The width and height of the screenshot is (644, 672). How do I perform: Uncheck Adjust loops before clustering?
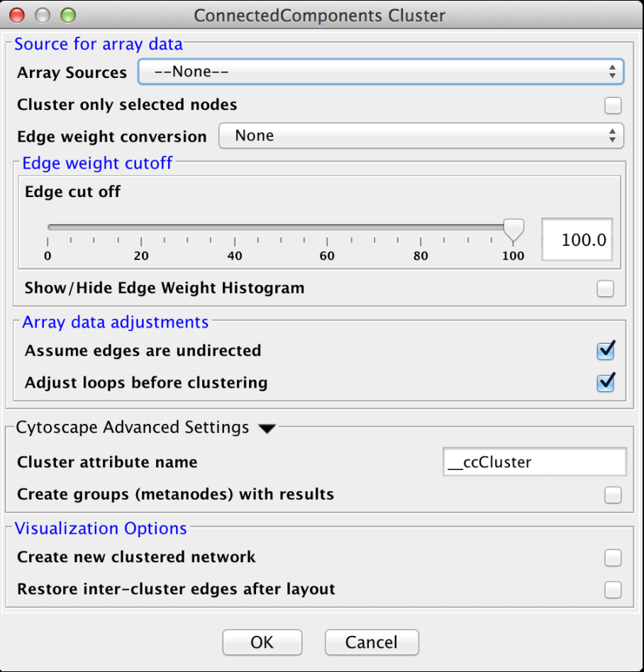[x=605, y=383]
